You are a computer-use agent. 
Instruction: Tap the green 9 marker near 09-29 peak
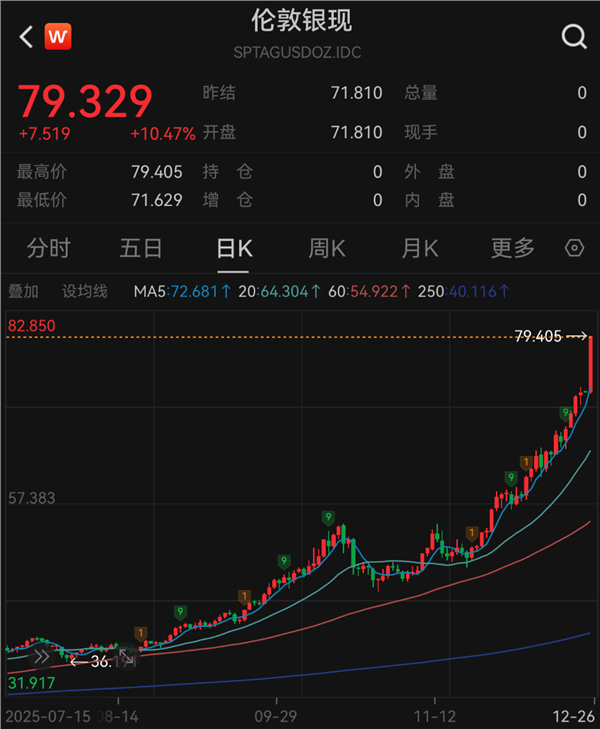327,517
